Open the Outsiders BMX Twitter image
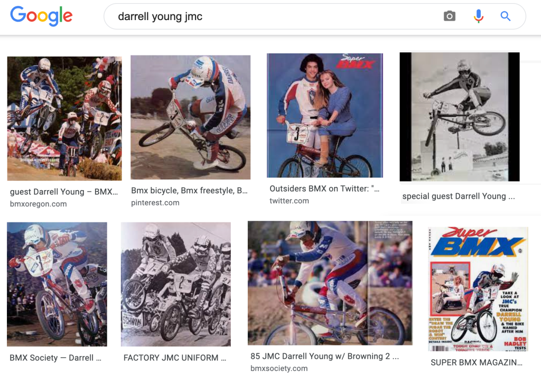Image resolution: width=541 pixels, height=392 pixels. (x=325, y=115)
